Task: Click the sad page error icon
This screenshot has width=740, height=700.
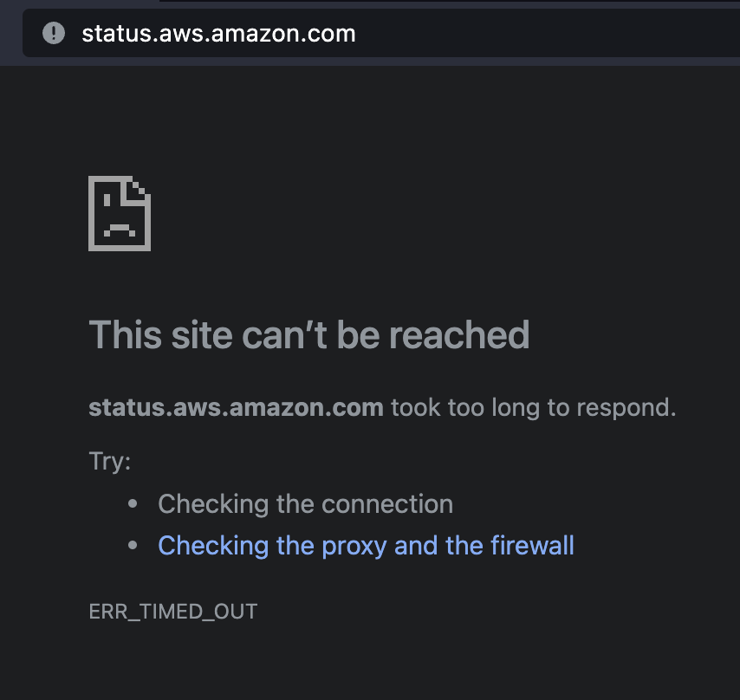Action: click(x=120, y=213)
